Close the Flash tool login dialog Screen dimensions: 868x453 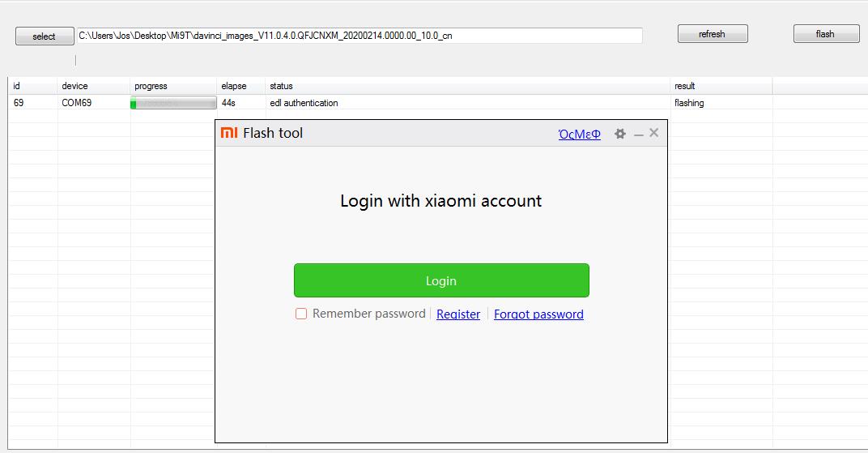653,133
